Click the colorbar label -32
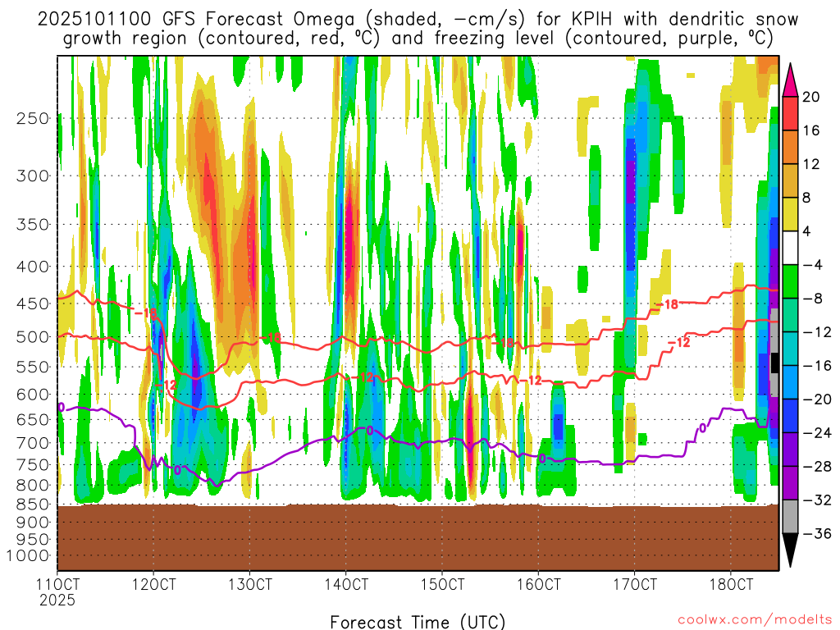This screenshot has width=840, height=630. tap(817, 500)
